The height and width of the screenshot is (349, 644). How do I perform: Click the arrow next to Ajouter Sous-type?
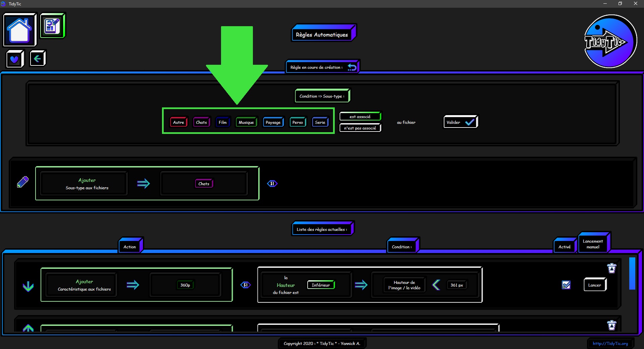click(x=144, y=184)
